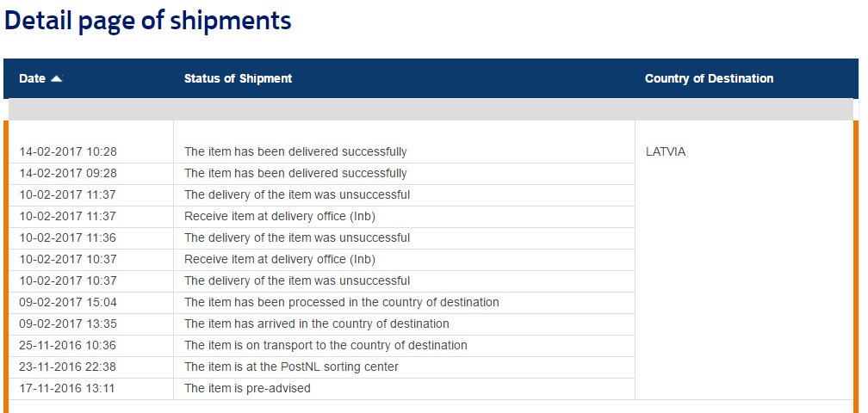Select the arrived in country of destination row
Screen dimensions: 868x413
point(317,324)
